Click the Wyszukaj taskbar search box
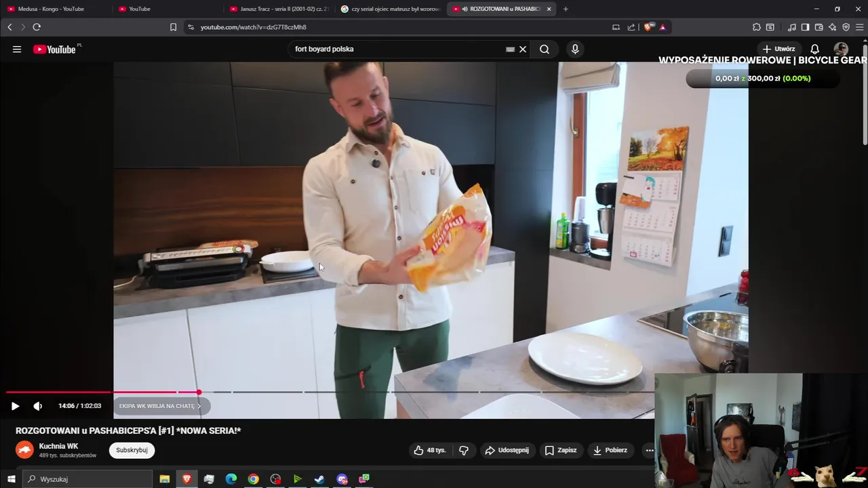Screen dimensions: 868x488 coord(87,479)
